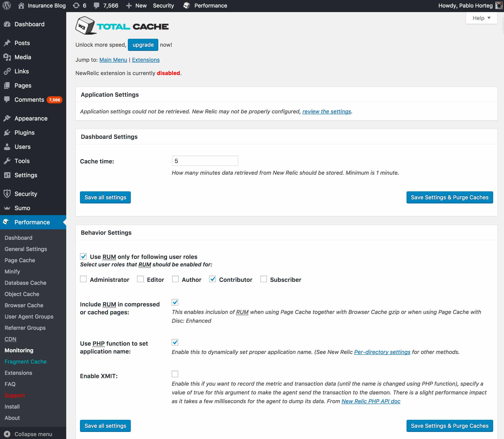Click the Users person icon
The image size is (504, 439).
click(7, 147)
